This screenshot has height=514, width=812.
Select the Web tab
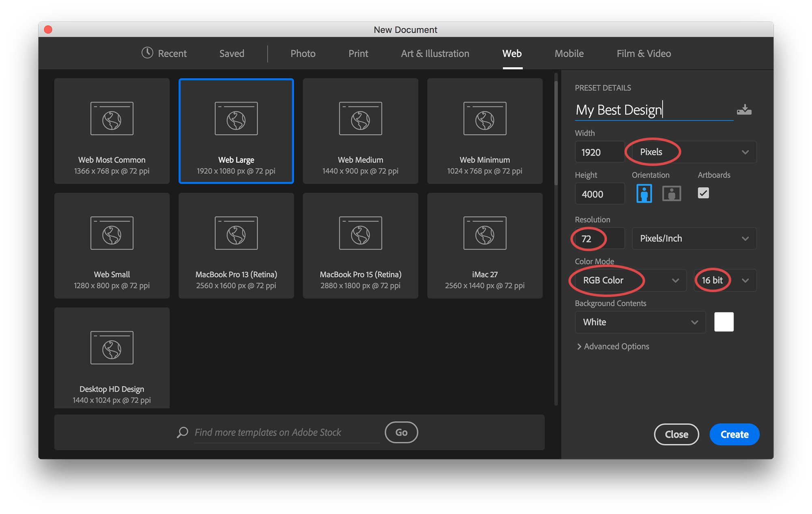point(512,54)
